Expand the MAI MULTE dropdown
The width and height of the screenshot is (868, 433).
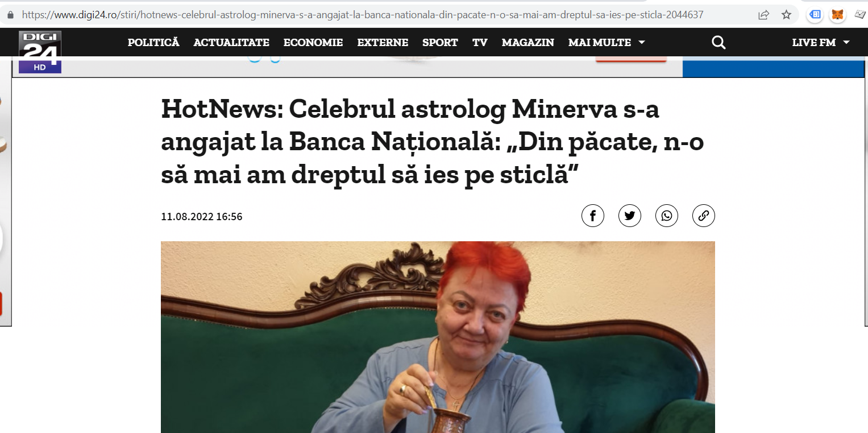click(607, 42)
